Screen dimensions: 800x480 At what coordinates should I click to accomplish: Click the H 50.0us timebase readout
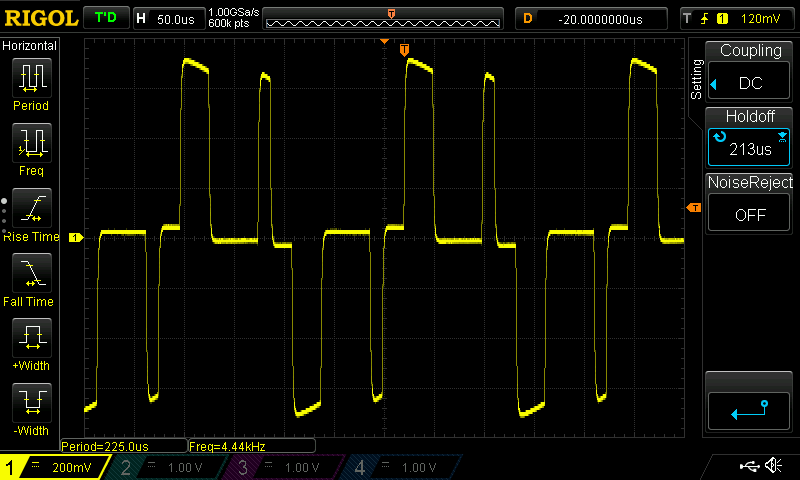(168, 19)
